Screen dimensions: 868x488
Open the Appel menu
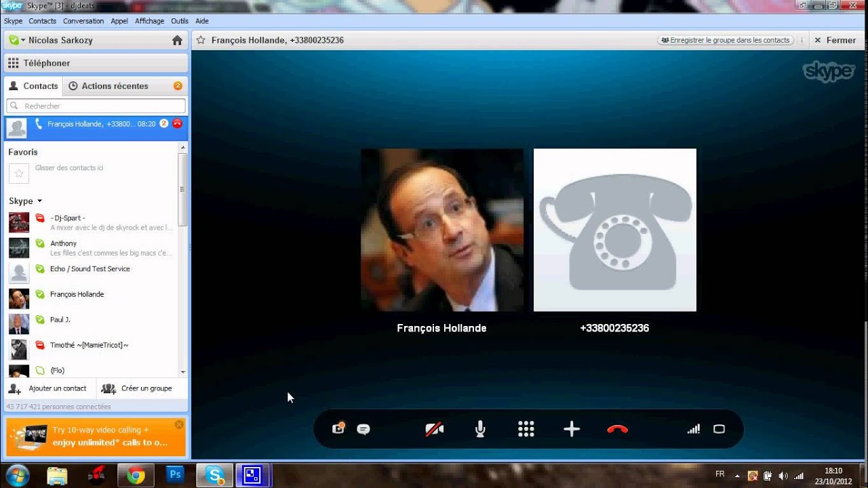pyautogui.click(x=119, y=21)
